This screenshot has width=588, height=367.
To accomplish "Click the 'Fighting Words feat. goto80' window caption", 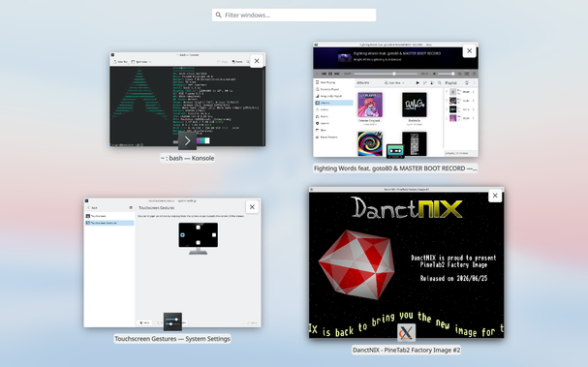I will (395, 168).
